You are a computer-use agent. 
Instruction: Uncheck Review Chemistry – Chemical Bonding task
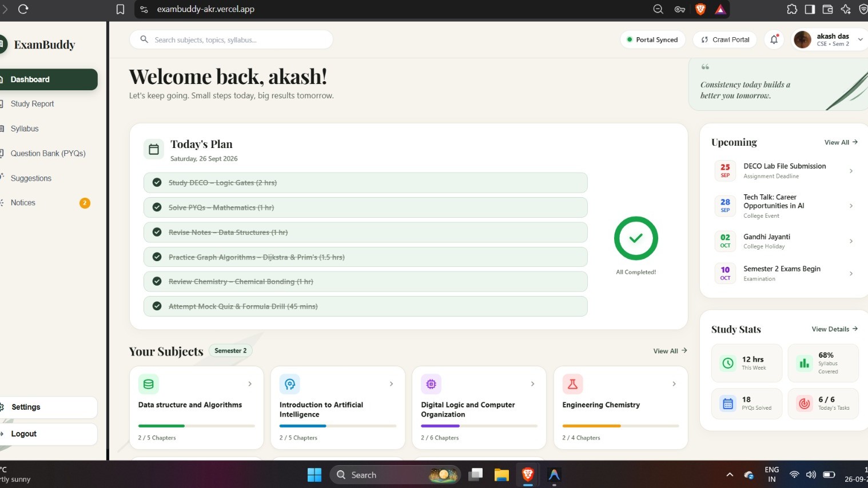pyautogui.click(x=157, y=281)
